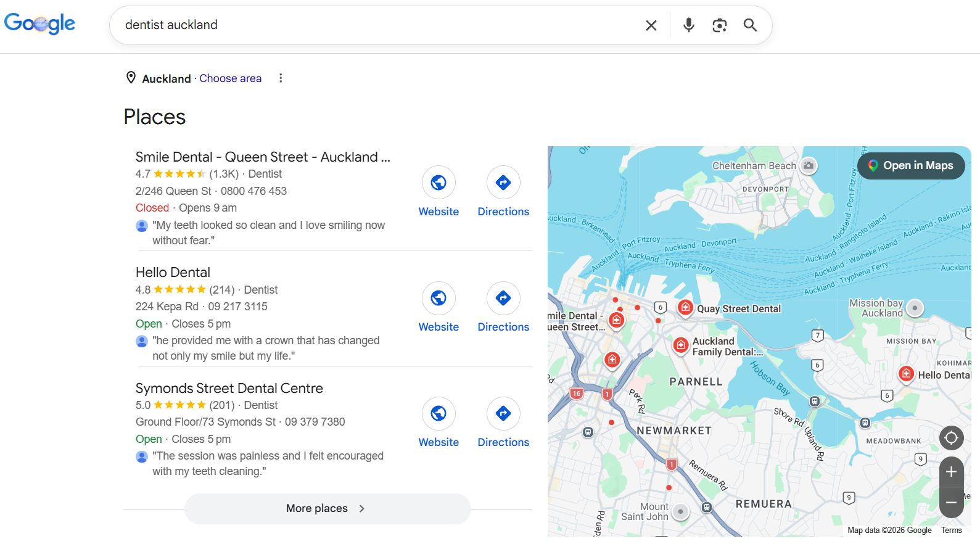Click NEWMARKET label on the map
The width and height of the screenshot is (980, 549).
[x=674, y=431]
